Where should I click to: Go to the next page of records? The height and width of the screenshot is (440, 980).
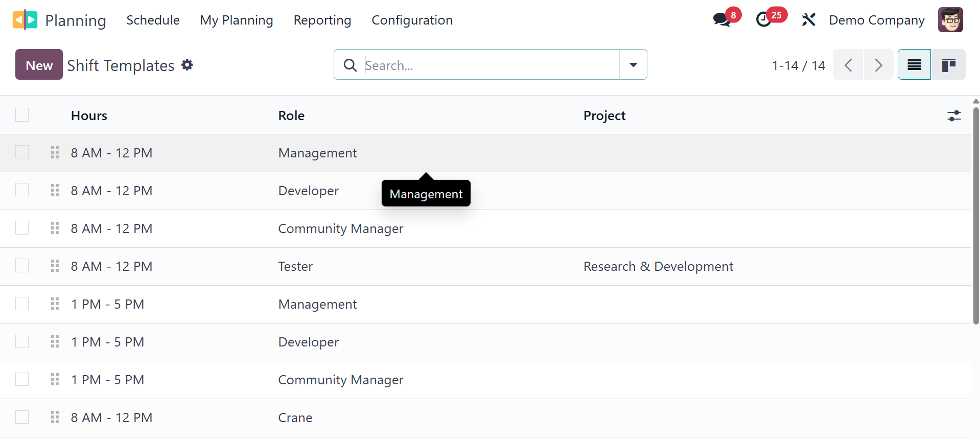(x=878, y=65)
